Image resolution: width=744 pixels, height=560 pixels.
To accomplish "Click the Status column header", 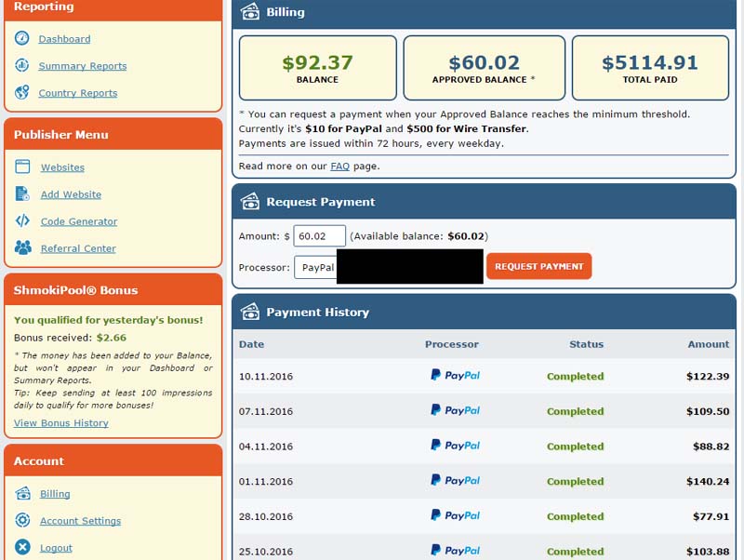I will (x=587, y=344).
